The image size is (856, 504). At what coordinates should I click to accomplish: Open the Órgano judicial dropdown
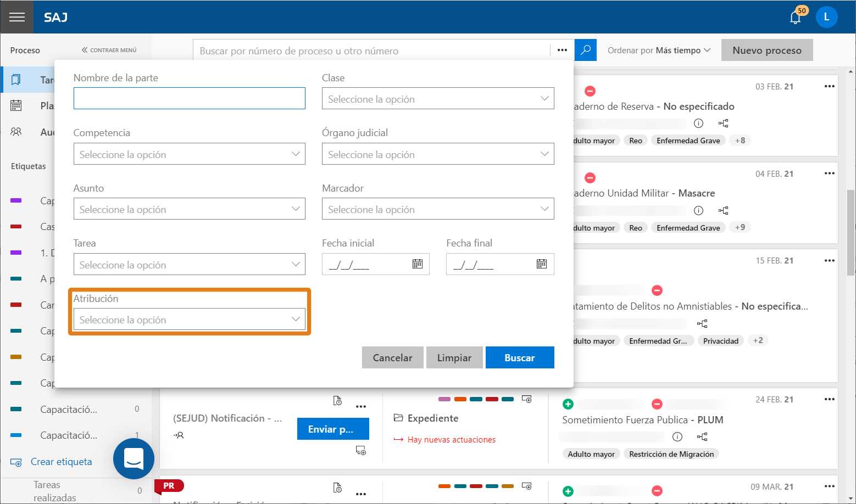coord(438,154)
